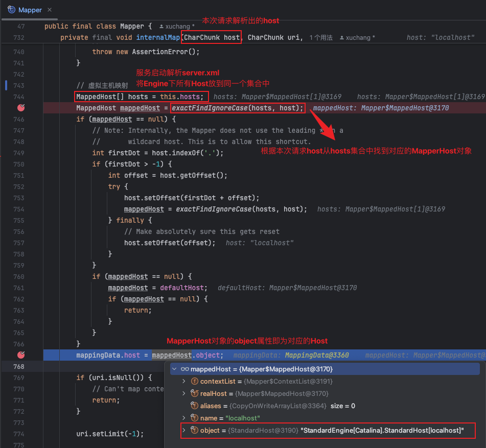Click the VCS change marker on line 743
The height and width of the screenshot is (448, 486).
6,85
